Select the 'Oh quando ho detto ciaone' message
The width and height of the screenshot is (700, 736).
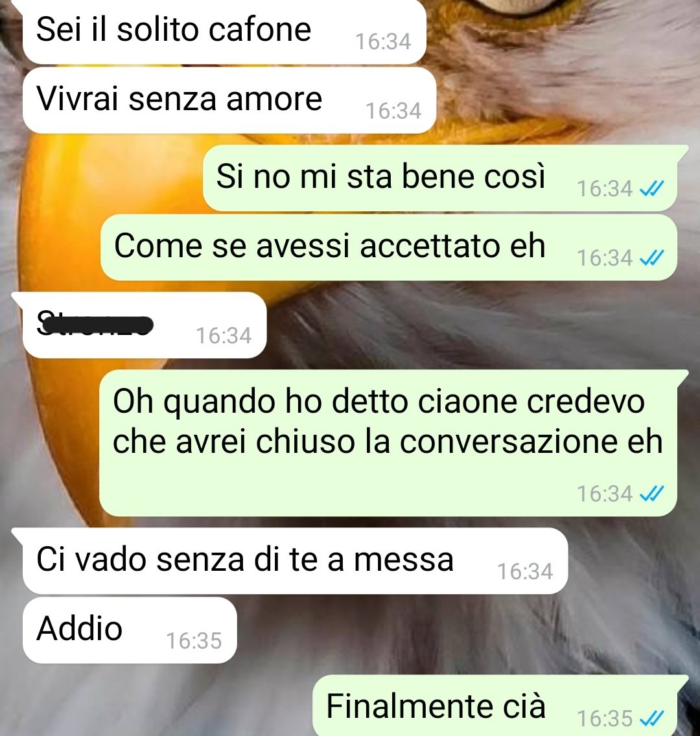point(388,443)
